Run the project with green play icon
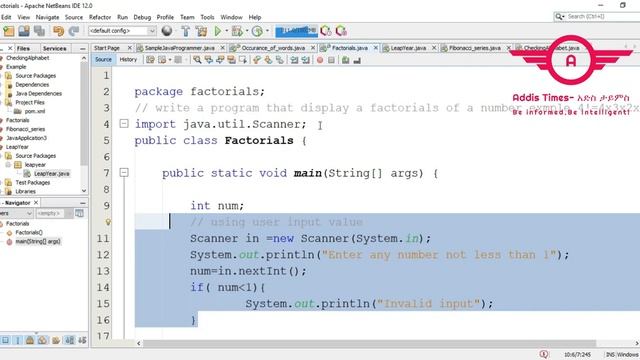Image resolution: width=640 pixels, height=360 pixels. [218, 31]
